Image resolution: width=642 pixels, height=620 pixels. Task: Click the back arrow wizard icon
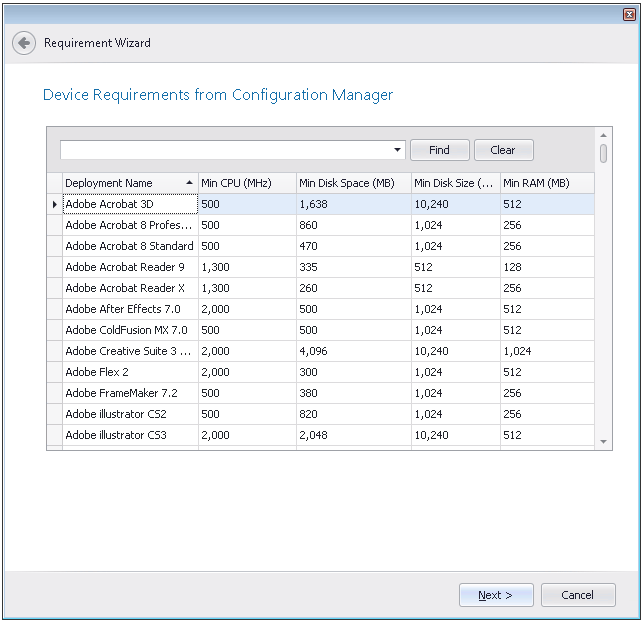pyautogui.click(x=24, y=44)
